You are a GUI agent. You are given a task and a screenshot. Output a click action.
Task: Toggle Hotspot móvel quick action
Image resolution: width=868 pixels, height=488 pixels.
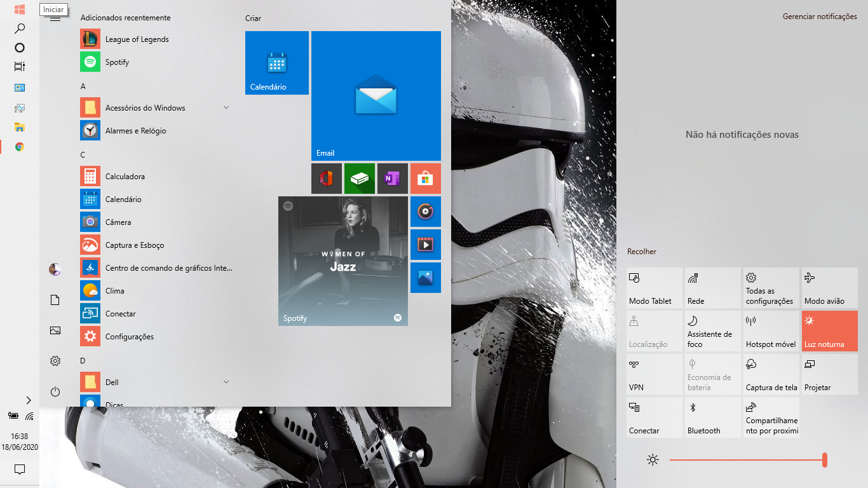coord(771,331)
